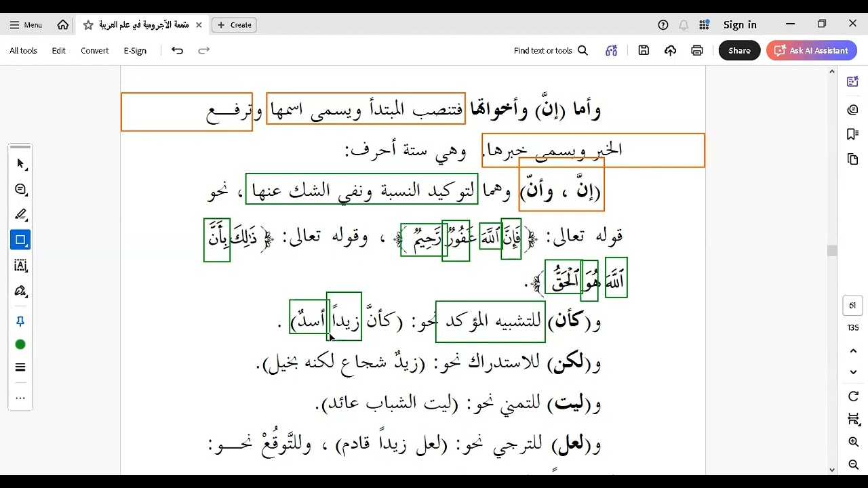This screenshot has width=868, height=488.
Task: Redo the last undone action
Action: (x=203, y=51)
